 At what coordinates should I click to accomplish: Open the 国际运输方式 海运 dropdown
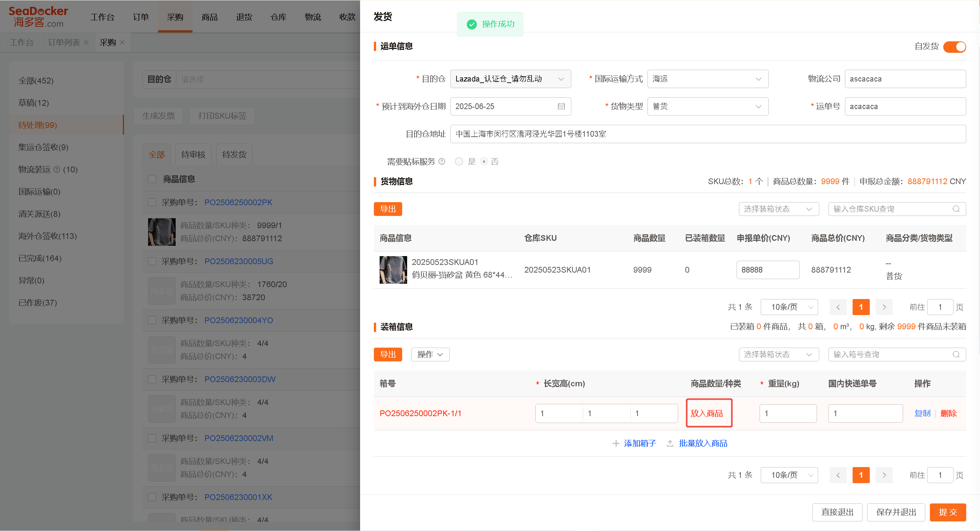708,79
